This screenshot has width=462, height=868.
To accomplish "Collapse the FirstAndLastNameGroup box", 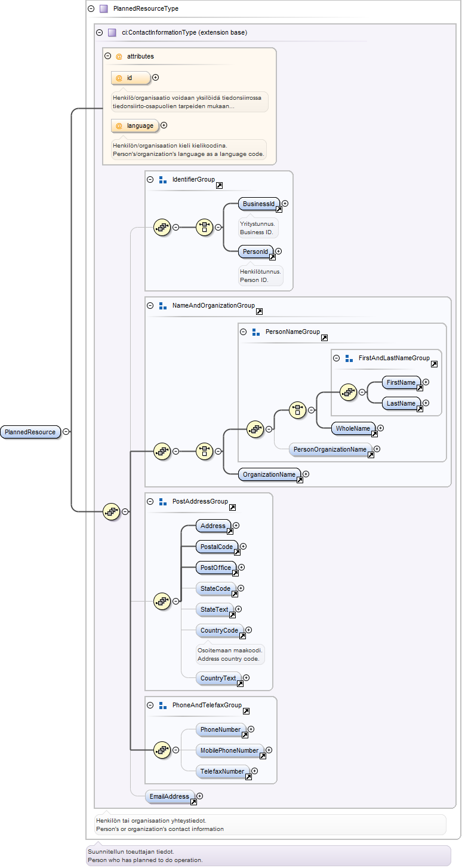I will (x=337, y=358).
